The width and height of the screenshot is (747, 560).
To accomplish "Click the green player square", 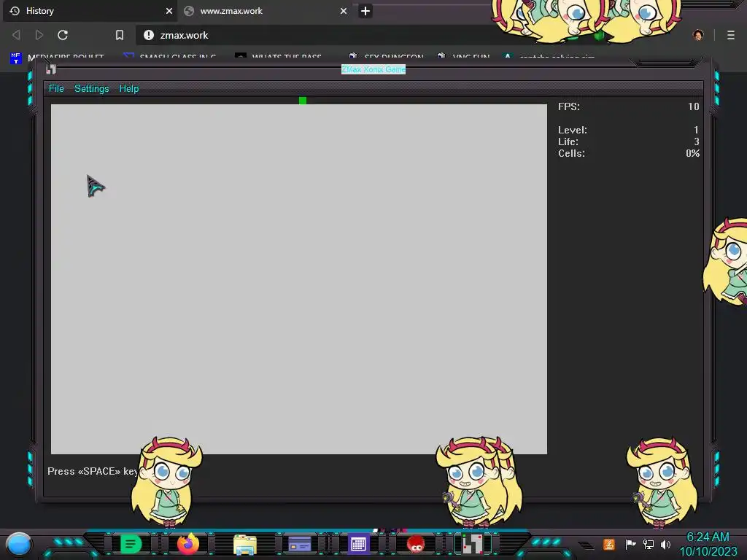I will [303, 101].
